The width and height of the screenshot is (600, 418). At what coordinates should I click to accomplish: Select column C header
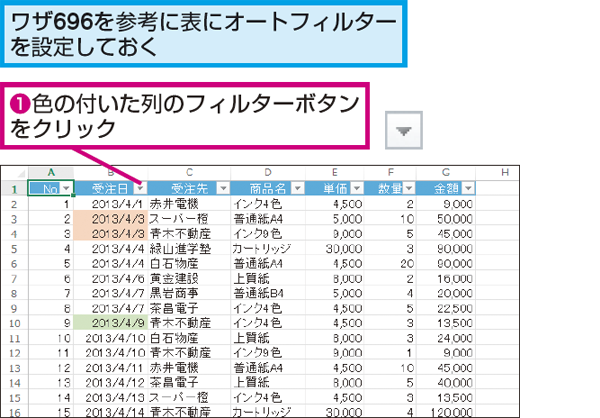tap(189, 173)
